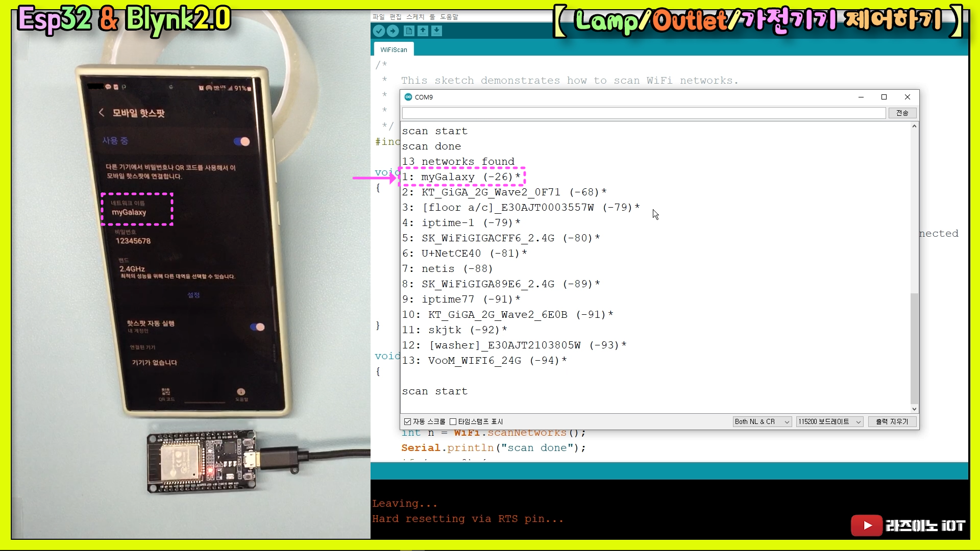
Task: Enable the 타임스탬프 표시 checkbox
Action: pos(453,421)
